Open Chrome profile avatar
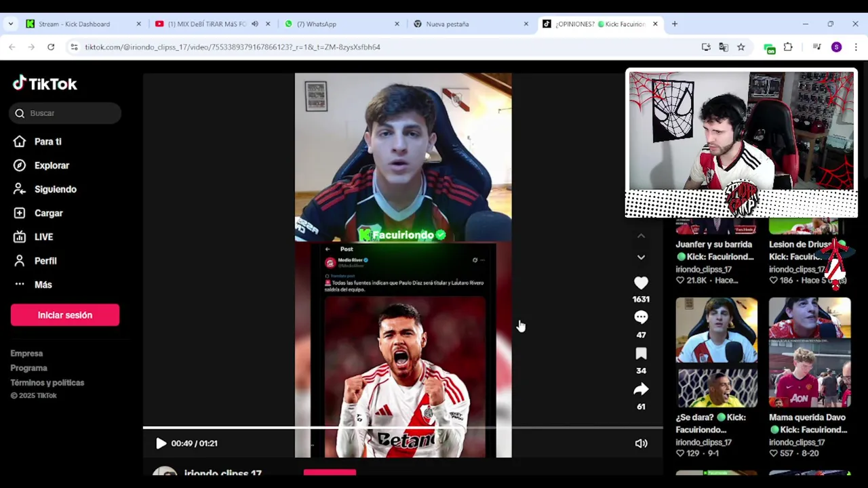 (836, 47)
